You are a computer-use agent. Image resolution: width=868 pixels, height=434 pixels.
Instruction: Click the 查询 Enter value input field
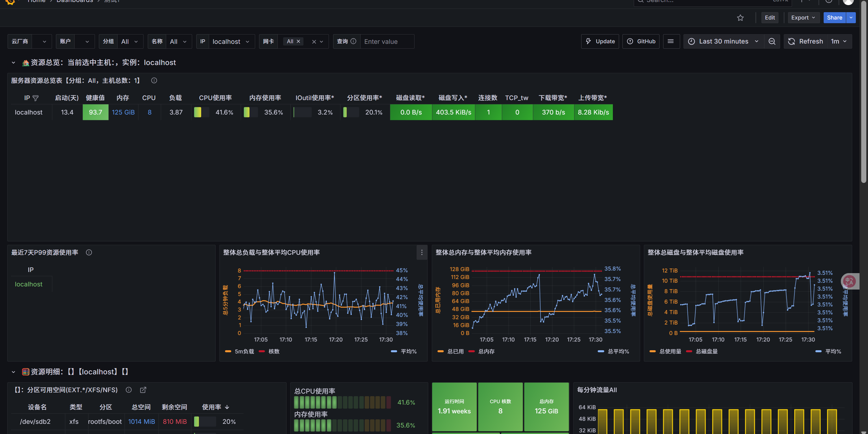click(387, 42)
